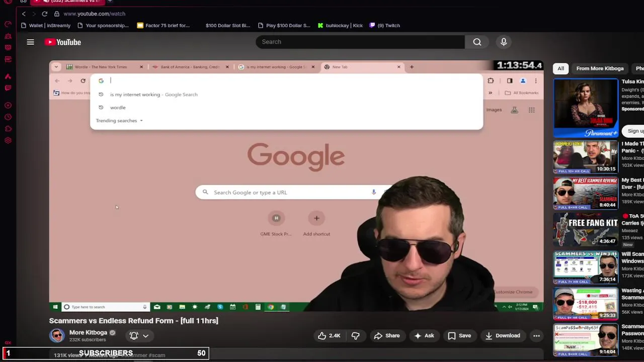Click the padlock site info icon

(x=57, y=14)
